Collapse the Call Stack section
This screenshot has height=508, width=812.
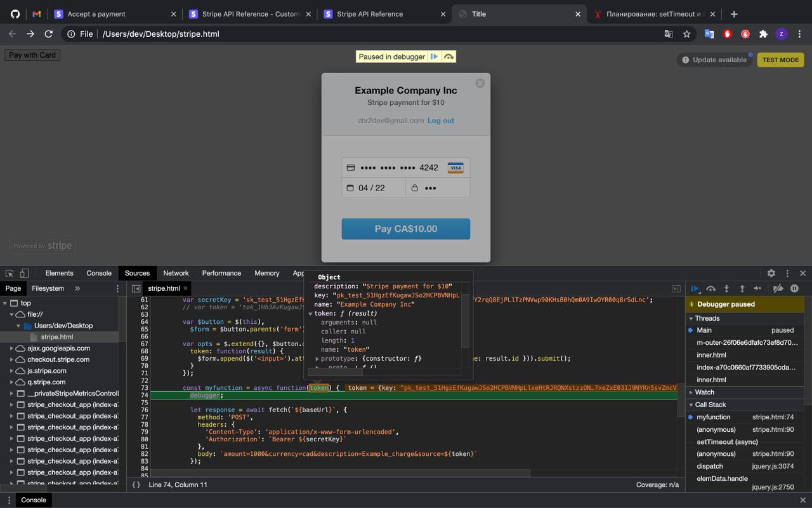tap(710, 404)
